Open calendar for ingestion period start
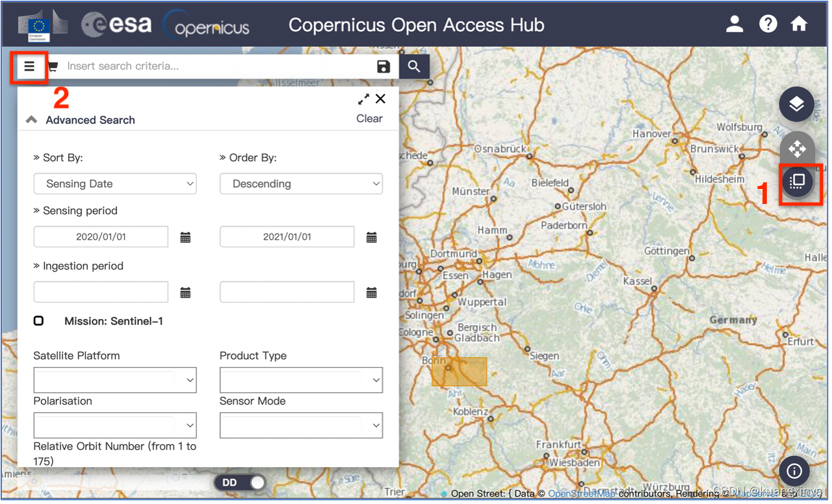Viewport: 832px width, 504px height. click(185, 293)
